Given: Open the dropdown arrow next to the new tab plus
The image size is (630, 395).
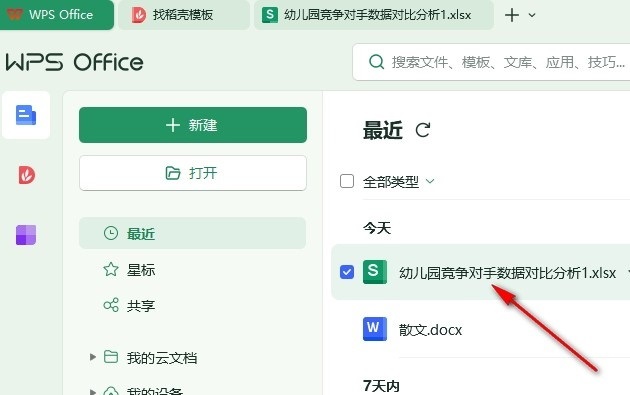Looking at the screenshot, I should [x=532, y=15].
